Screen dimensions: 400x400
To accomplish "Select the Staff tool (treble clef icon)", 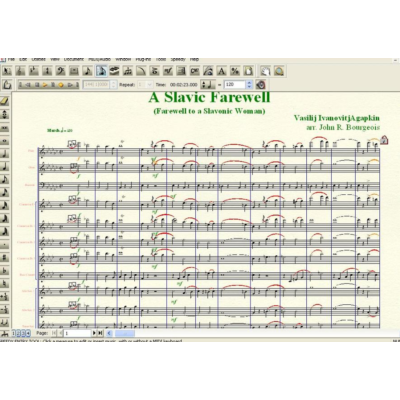I will [x=20, y=71].
